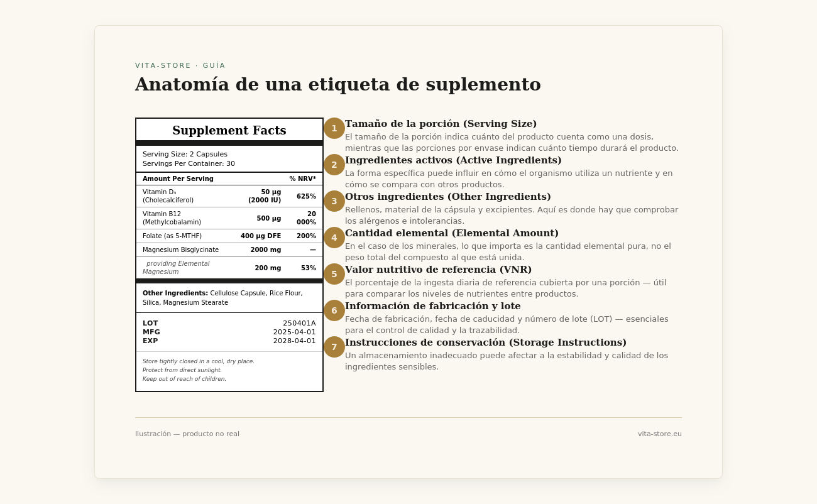Click Servings Per Container: 30 line
This screenshot has height=504, width=817.
tap(189, 163)
